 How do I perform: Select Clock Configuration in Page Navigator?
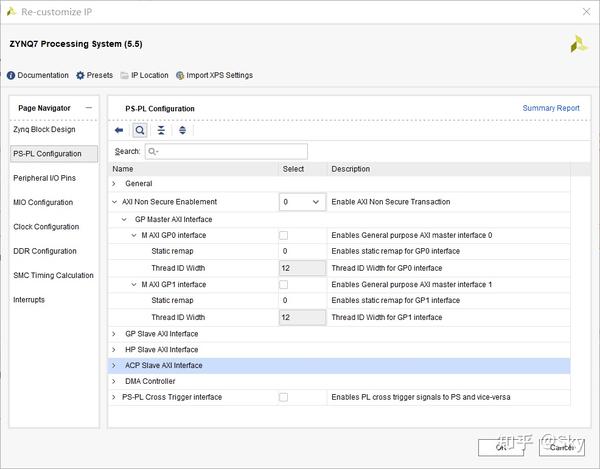(x=46, y=227)
